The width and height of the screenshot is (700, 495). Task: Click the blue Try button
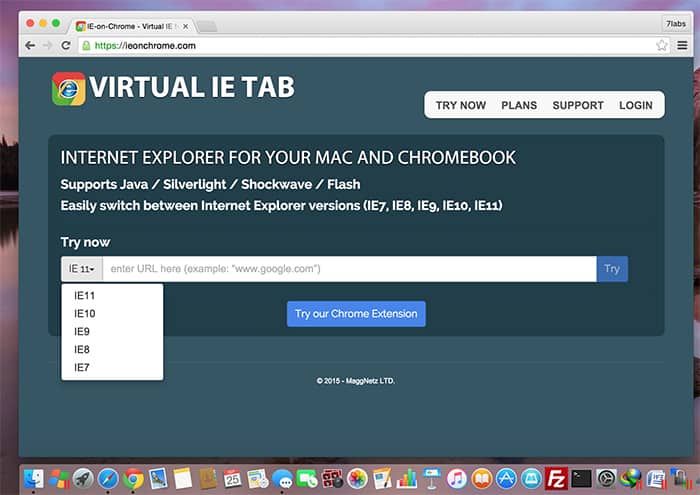pyautogui.click(x=612, y=269)
